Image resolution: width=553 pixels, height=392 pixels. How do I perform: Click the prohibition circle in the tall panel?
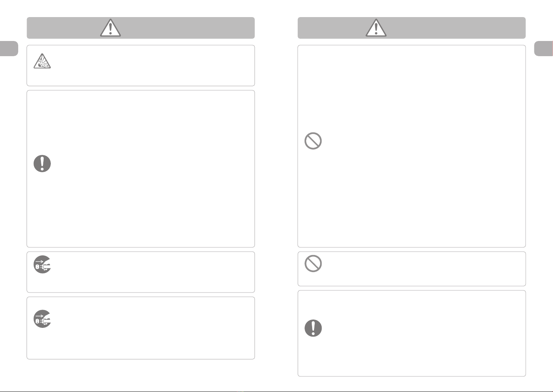tap(313, 141)
